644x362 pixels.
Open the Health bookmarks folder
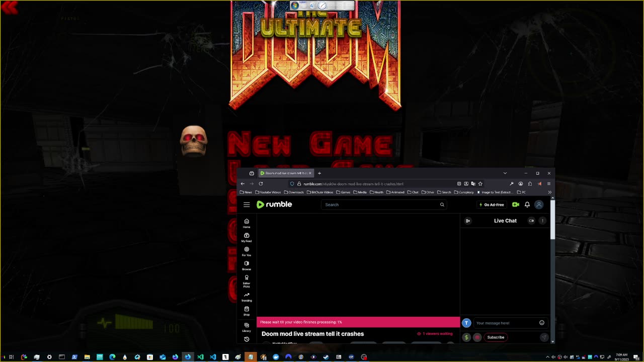pos(376,192)
